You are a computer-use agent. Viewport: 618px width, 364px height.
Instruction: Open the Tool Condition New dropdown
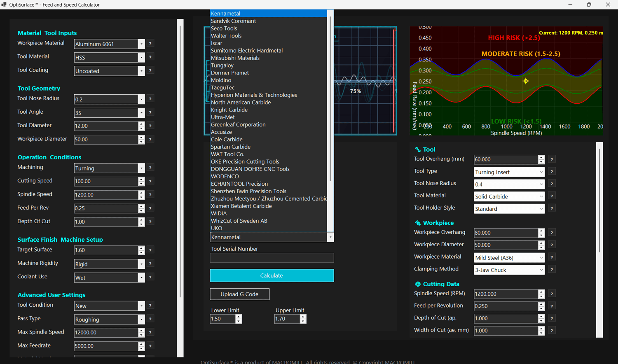coord(141,306)
